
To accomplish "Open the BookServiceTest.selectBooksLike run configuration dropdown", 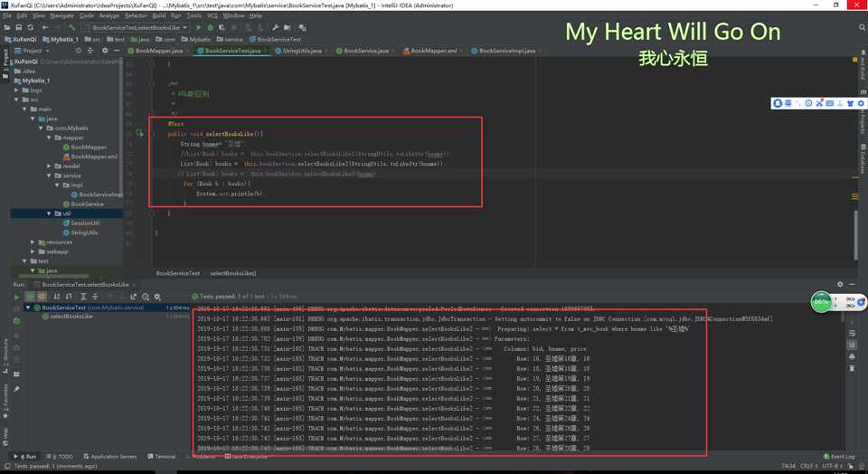I will [136, 27].
